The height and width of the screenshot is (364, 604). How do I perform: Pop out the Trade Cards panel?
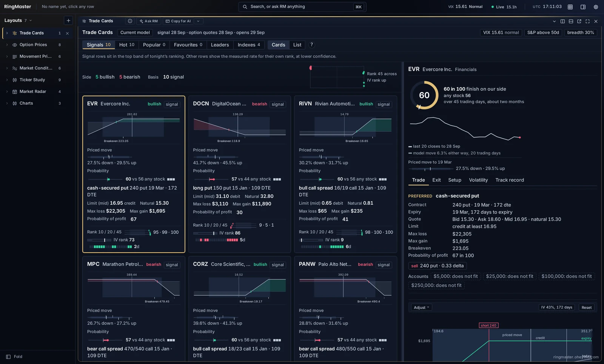click(x=579, y=21)
